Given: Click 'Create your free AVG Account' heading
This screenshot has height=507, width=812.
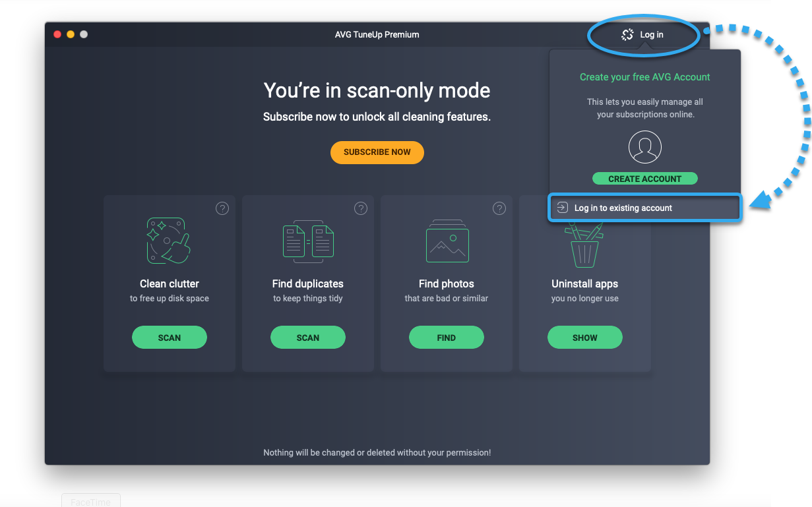Looking at the screenshot, I should pyautogui.click(x=645, y=77).
